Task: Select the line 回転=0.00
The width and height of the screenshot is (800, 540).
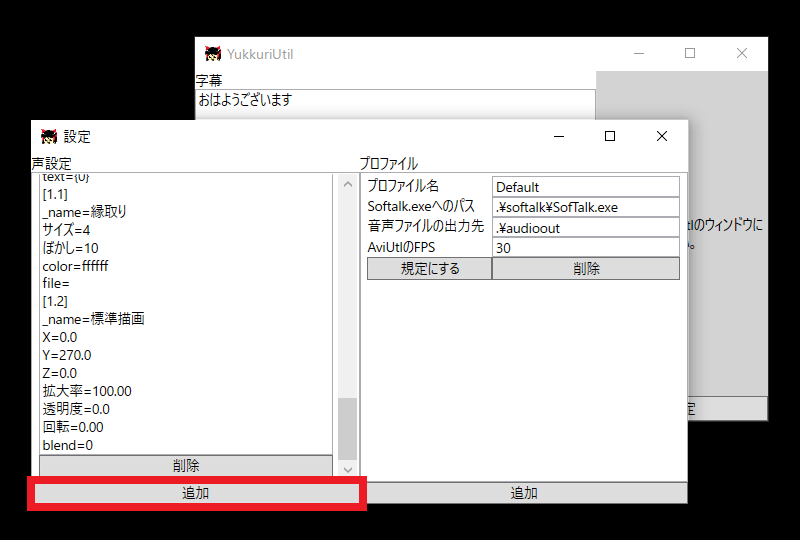Action: 73,427
